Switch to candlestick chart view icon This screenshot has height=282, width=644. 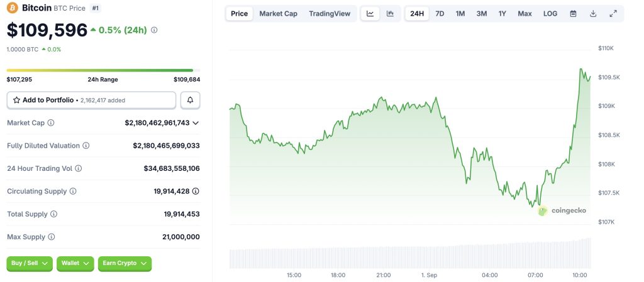tap(390, 14)
